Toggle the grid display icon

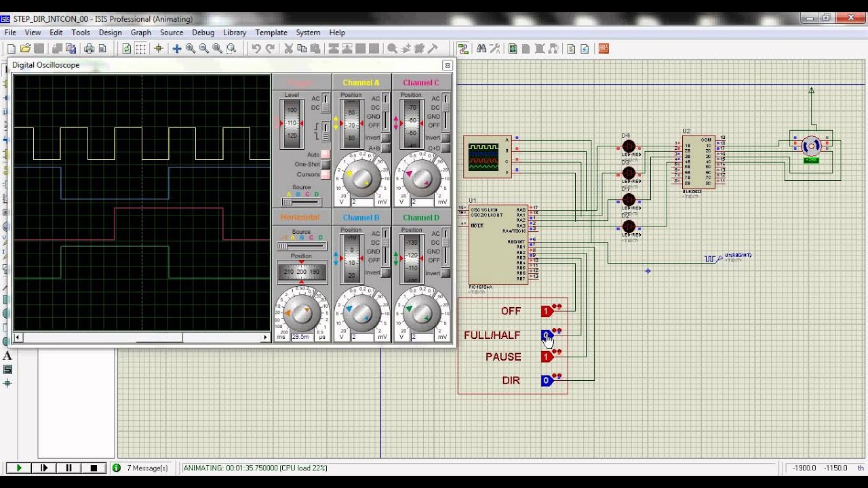(140, 48)
